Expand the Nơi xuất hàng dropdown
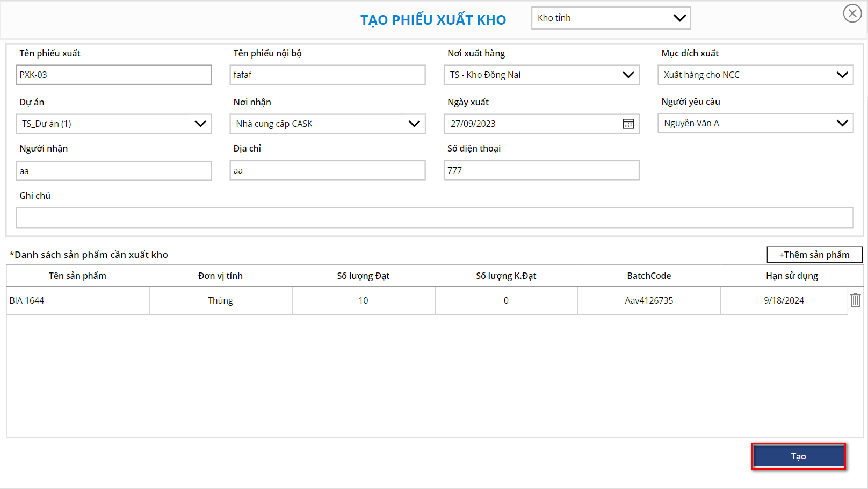Viewport: 868px width, 489px height. pyautogui.click(x=541, y=75)
